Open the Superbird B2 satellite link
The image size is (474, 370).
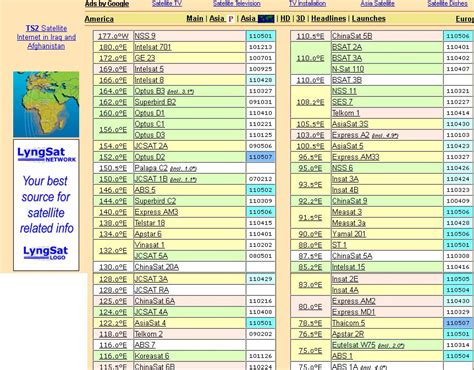pyautogui.click(x=155, y=102)
